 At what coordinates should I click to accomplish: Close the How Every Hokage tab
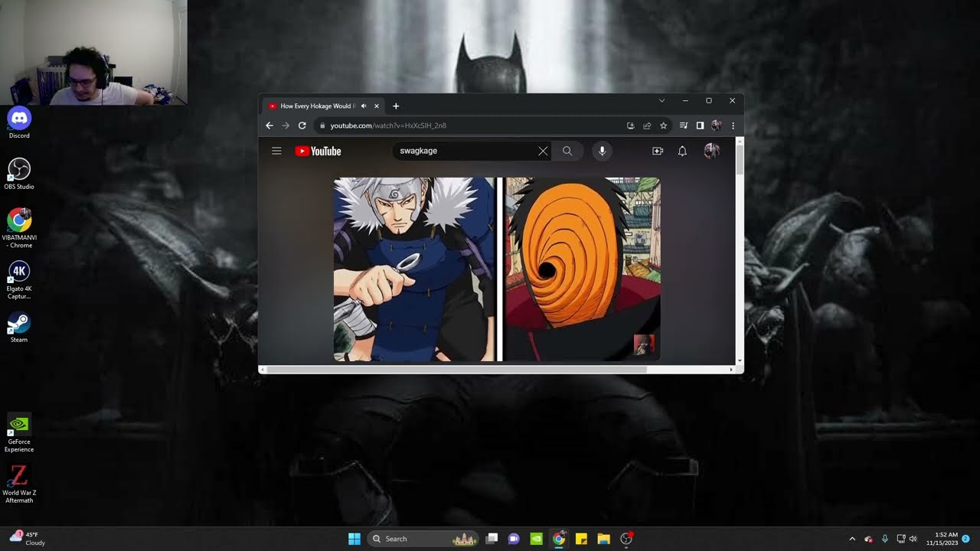[377, 106]
